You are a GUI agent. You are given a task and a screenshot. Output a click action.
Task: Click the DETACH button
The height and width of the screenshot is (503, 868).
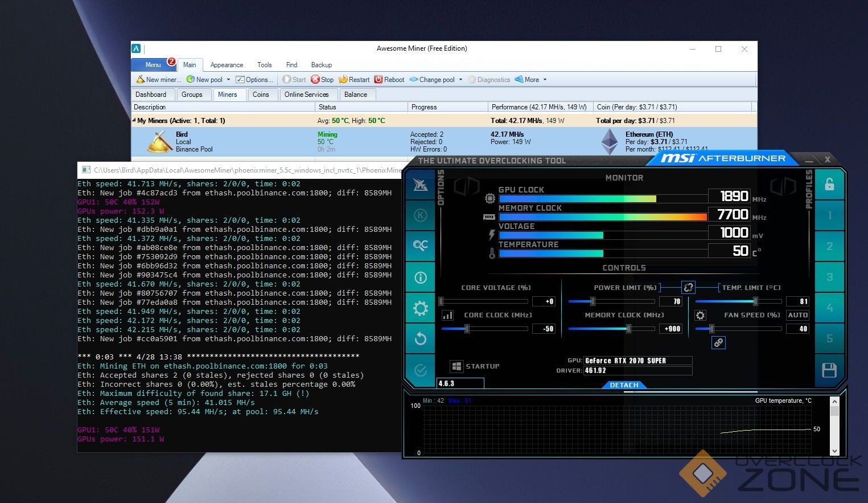(624, 385)
